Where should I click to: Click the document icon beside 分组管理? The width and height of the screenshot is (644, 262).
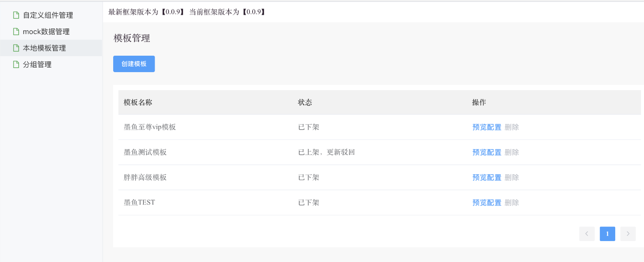point(16,65)
